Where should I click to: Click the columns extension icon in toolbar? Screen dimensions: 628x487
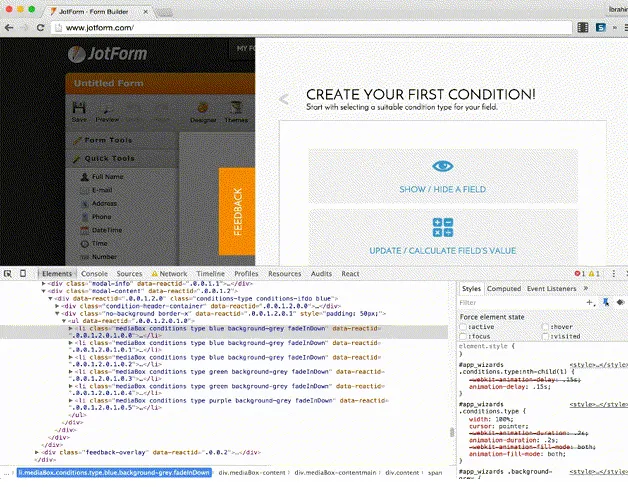583,27
